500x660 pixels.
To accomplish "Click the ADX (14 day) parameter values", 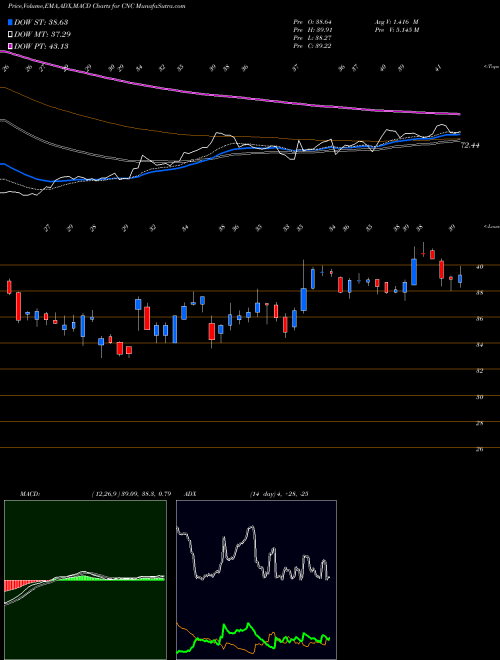I will pos(279,494).
